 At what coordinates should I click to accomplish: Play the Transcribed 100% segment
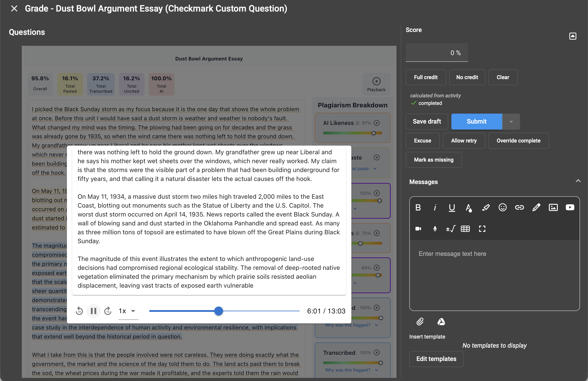376,353
